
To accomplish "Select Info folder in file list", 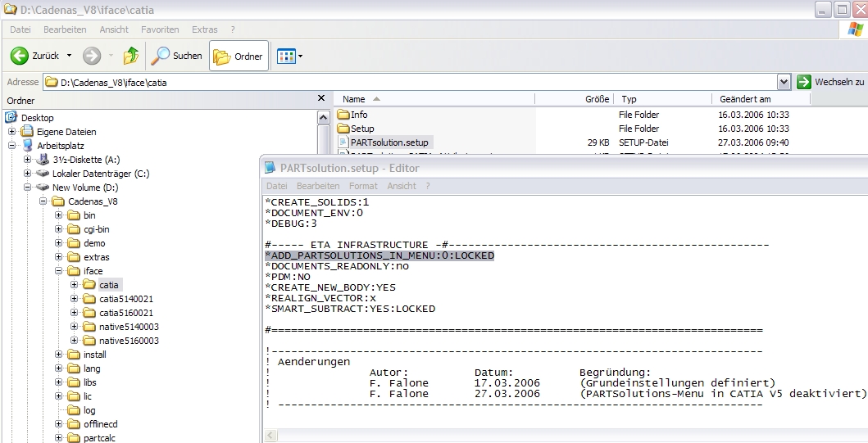I will pyautogui.click(x=359, y=115).
